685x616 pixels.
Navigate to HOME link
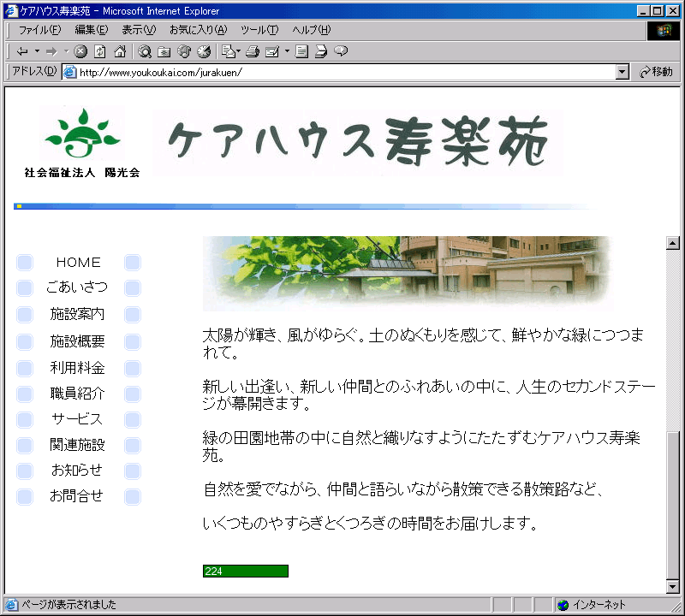click(78, 263)
